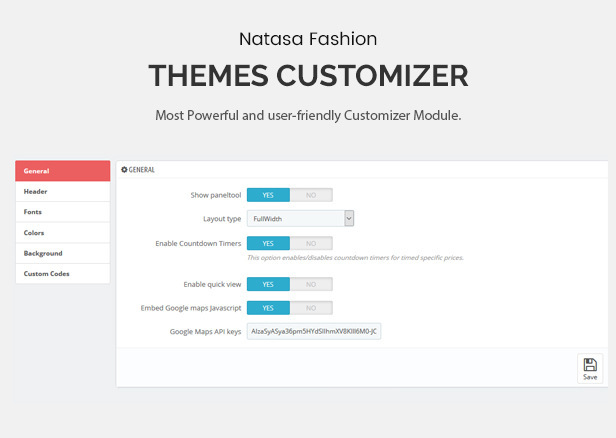This screenshot has width=616, height=438.
Task: Click the Save floppy disk icon
Action: [x=590, y=365]
